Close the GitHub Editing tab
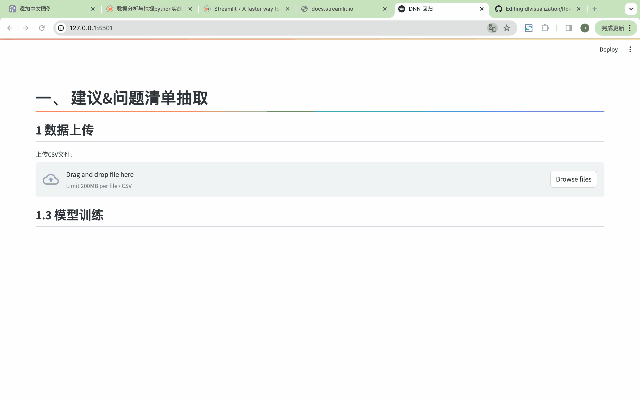Screen dimensions: 640x400 coord(578,9)
